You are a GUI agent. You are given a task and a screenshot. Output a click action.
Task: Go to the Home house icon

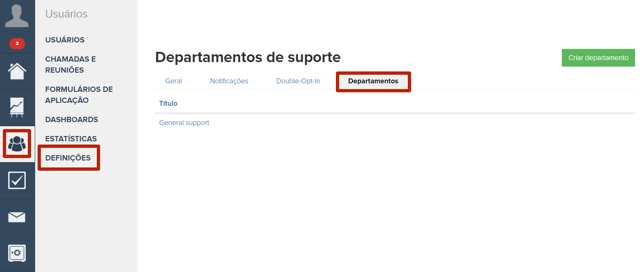[17, 71]
